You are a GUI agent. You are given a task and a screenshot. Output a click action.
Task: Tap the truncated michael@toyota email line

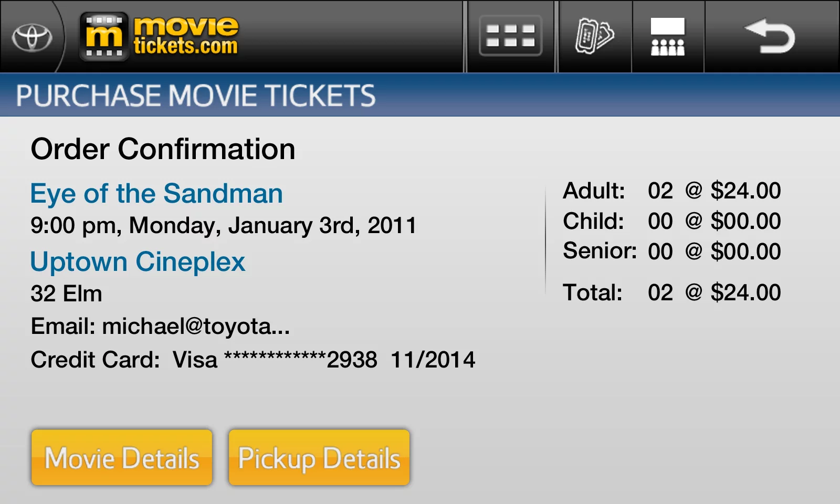pyautogui.click(x=160, y=327)
